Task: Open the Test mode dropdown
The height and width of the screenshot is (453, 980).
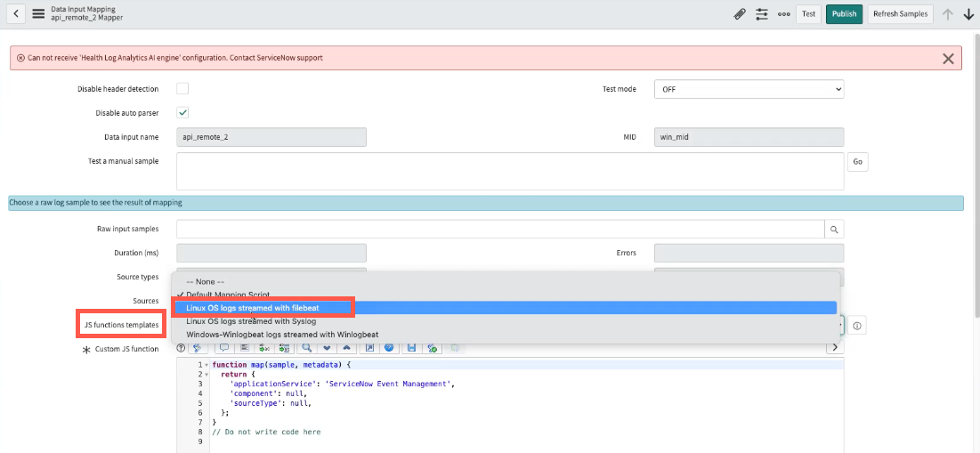Action: pos(749,89)
